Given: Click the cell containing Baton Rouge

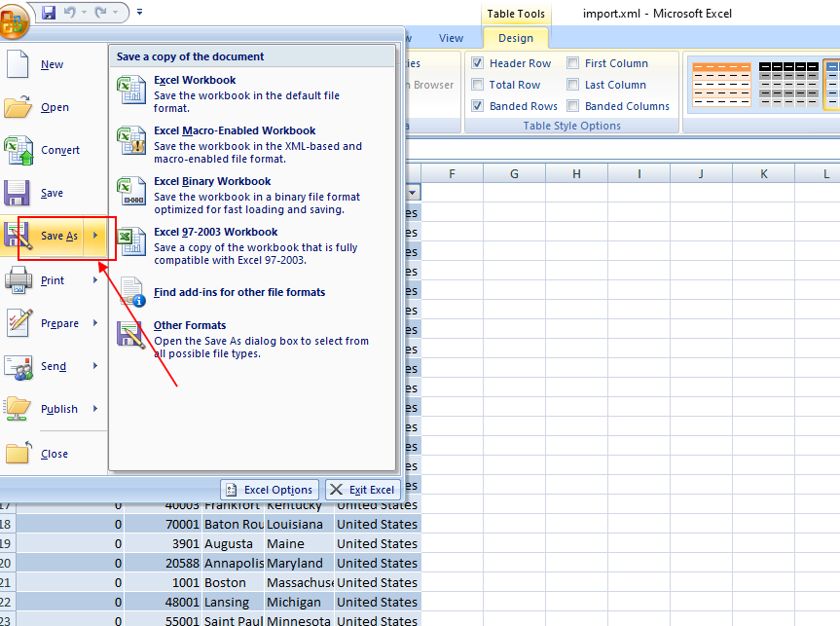Looking at the screenshot, I should coord(234,524).
